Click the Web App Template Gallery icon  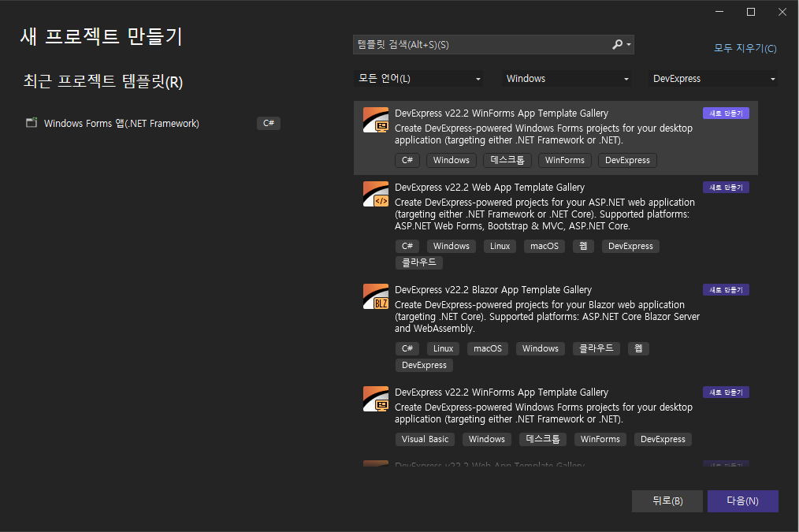(x=376, y=194)
